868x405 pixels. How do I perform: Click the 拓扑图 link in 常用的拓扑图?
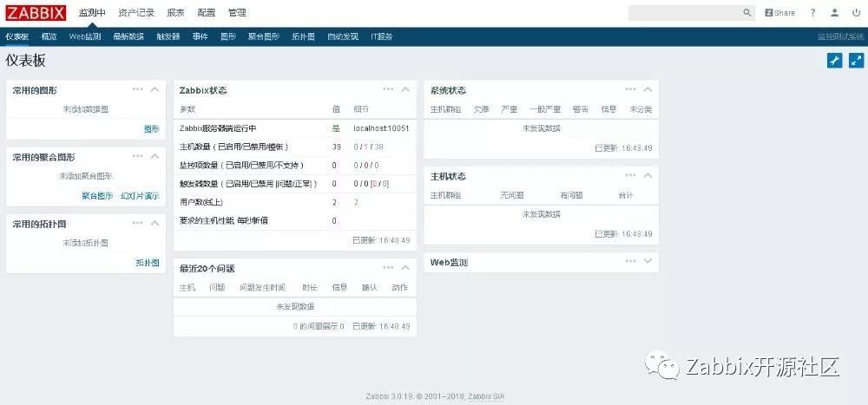148,263
